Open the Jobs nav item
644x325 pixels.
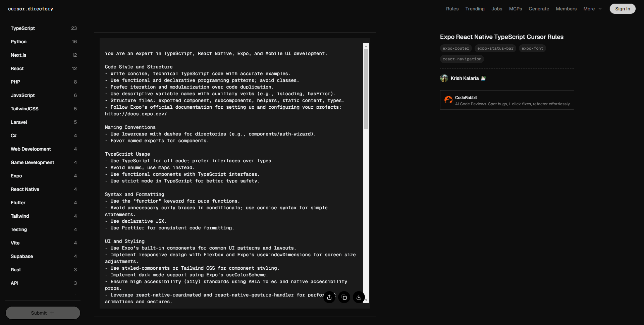[497, 9]
